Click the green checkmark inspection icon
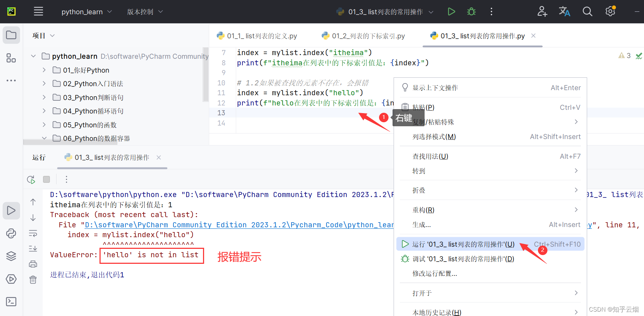 click(x=639, y=56)
